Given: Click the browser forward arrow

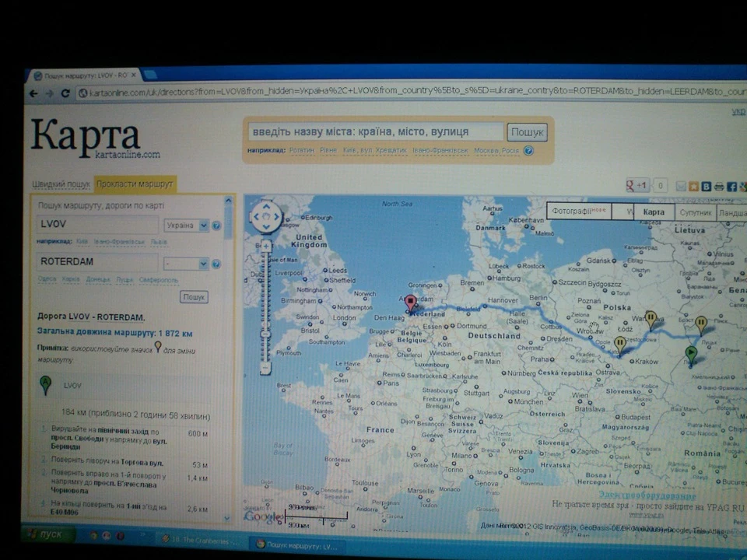Looking at the screenshot, I should click(x=50, y=93).
